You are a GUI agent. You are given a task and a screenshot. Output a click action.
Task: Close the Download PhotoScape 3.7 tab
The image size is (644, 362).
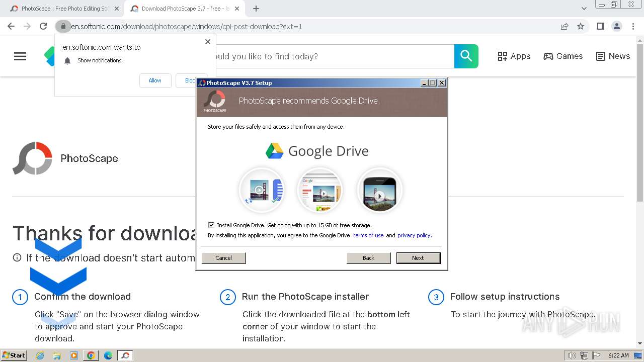(237, 9)
